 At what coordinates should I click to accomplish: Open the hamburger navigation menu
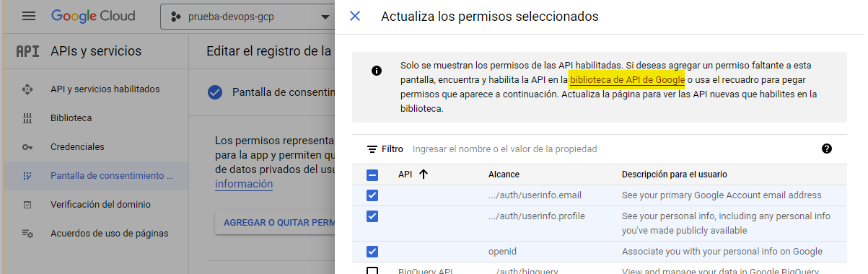(x=29, y=16)
